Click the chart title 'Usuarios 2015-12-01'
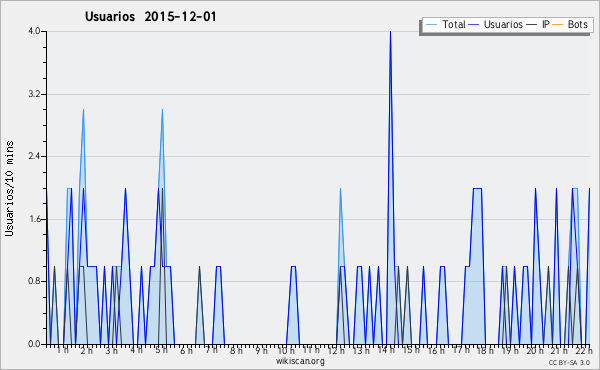Viewport: 600px width, 370px height. coord(150,16)
